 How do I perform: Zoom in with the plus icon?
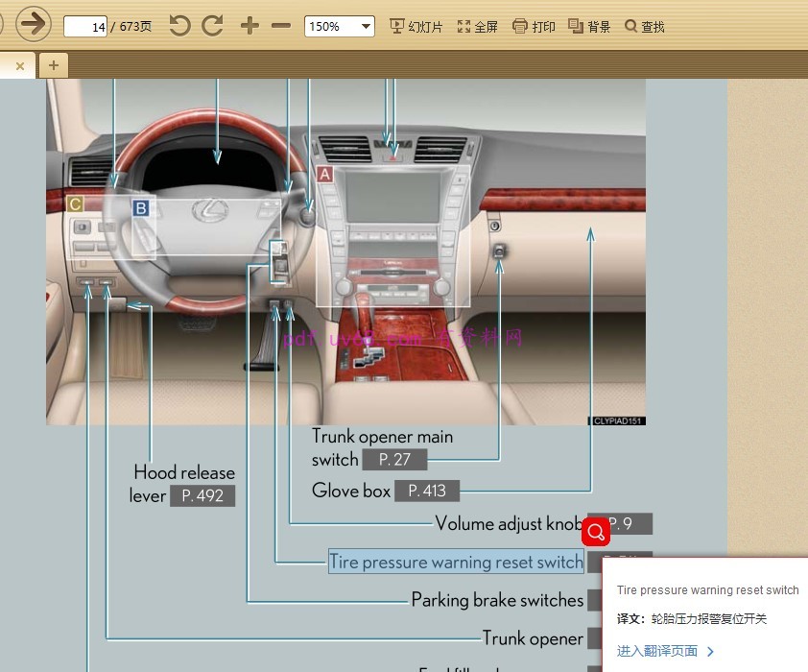(250, 26)
